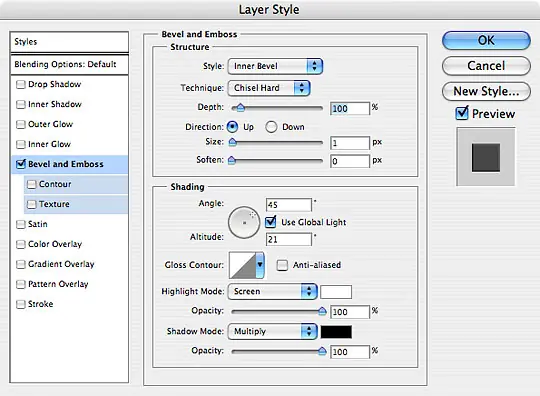Enable the Contour checkbox
Screen dimensions: 540x396
coord(31,184)
